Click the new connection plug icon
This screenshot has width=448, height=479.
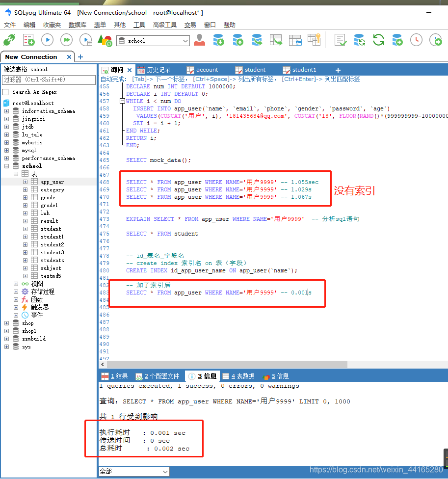pyautogui.click(x=9, y=40)
